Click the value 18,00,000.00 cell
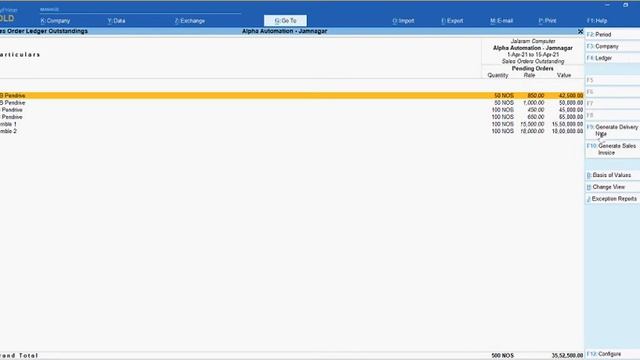The image size is (640, 360). pyautogui.click(x=567, y=131)
